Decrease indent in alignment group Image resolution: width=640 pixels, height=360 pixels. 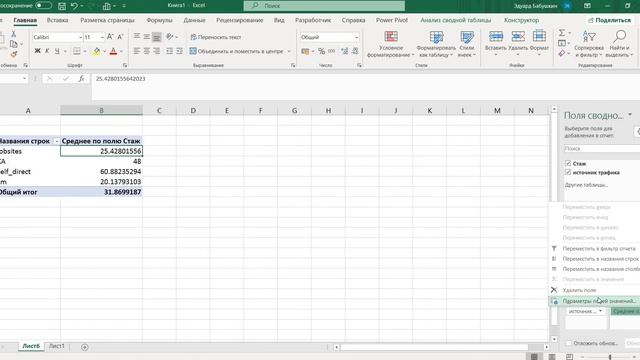click(169, 51)
